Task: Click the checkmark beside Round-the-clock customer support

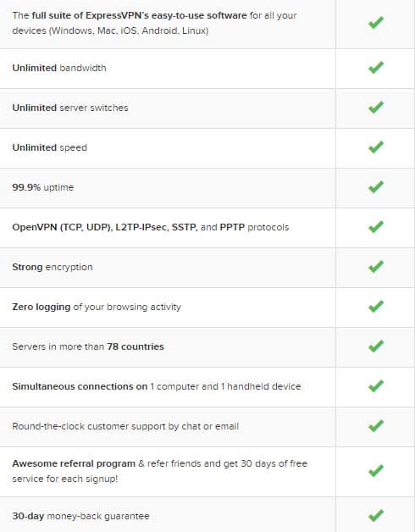Action: click(x=376, y=426)
